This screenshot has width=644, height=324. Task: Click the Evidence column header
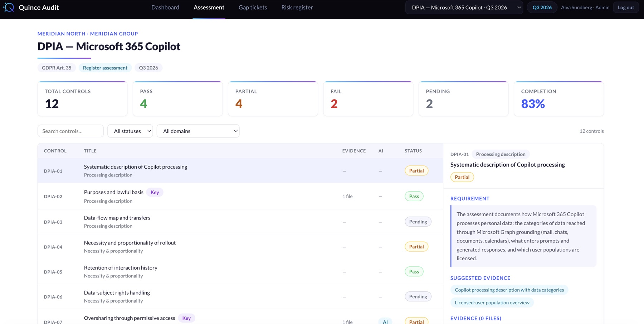click(354, 151)
